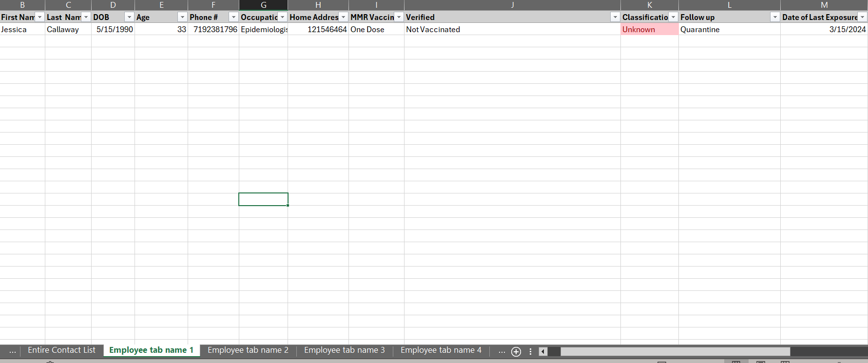The width and height of the screenshot is (868, 363).
Task: Add a new sheet with the plus icon
Action: click(516, 351)
